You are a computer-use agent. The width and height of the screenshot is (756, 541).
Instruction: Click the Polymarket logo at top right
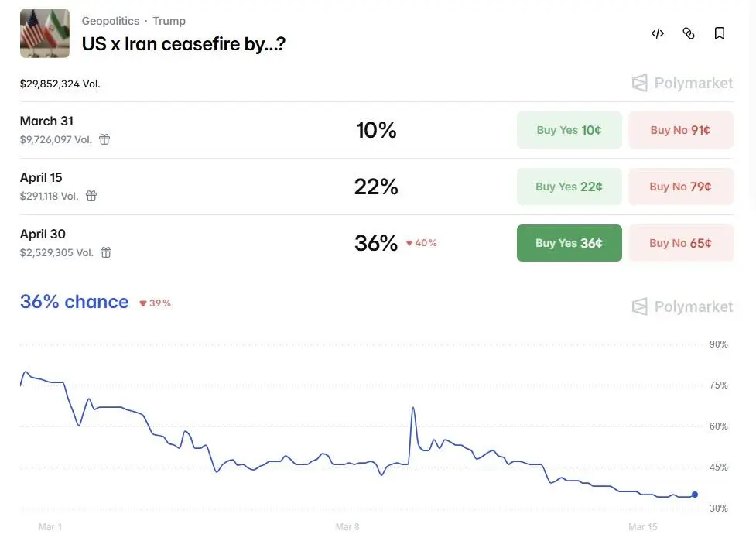click(682, 83)
